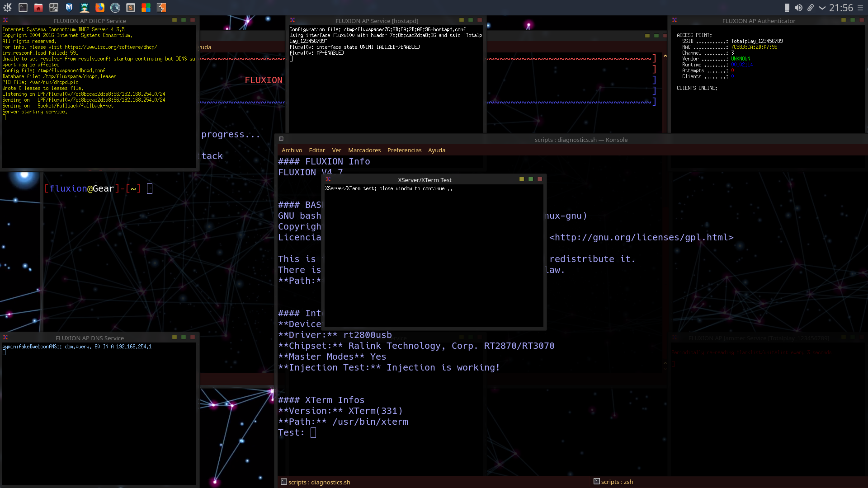Click the gnu.org/licenses/gpl.html link
The image size is (868, 488).
641,237
